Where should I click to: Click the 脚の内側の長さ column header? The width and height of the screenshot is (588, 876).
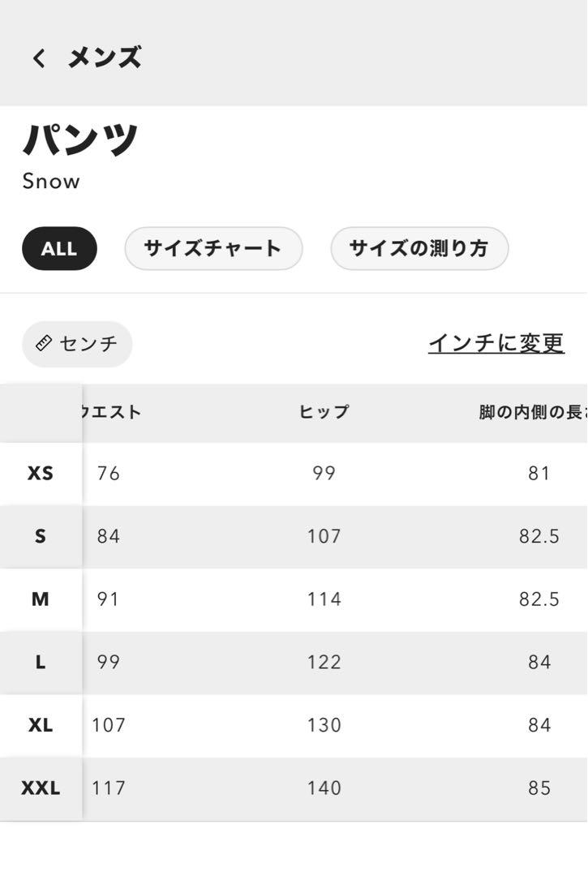click(x=533, y=412)
